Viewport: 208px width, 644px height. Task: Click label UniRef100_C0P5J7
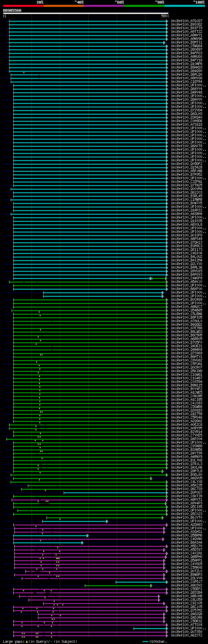[x=187, y=582]
